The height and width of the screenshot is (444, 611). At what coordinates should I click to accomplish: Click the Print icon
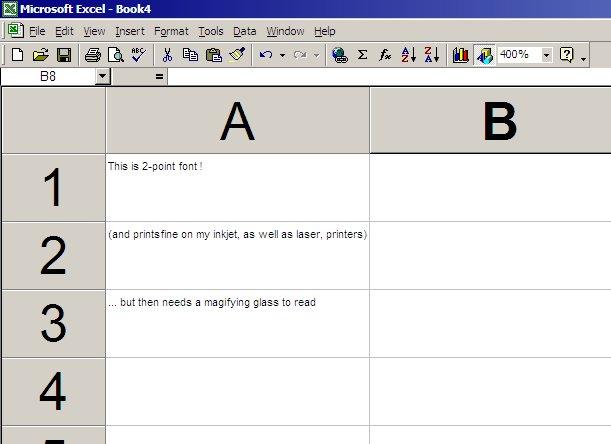[x=93, y=55]
